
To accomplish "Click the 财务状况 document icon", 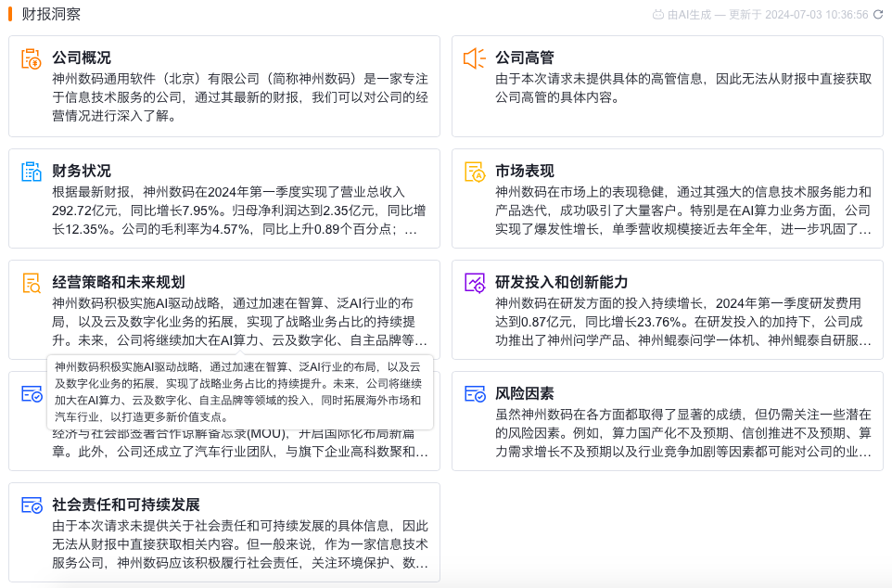I will 32,172.
